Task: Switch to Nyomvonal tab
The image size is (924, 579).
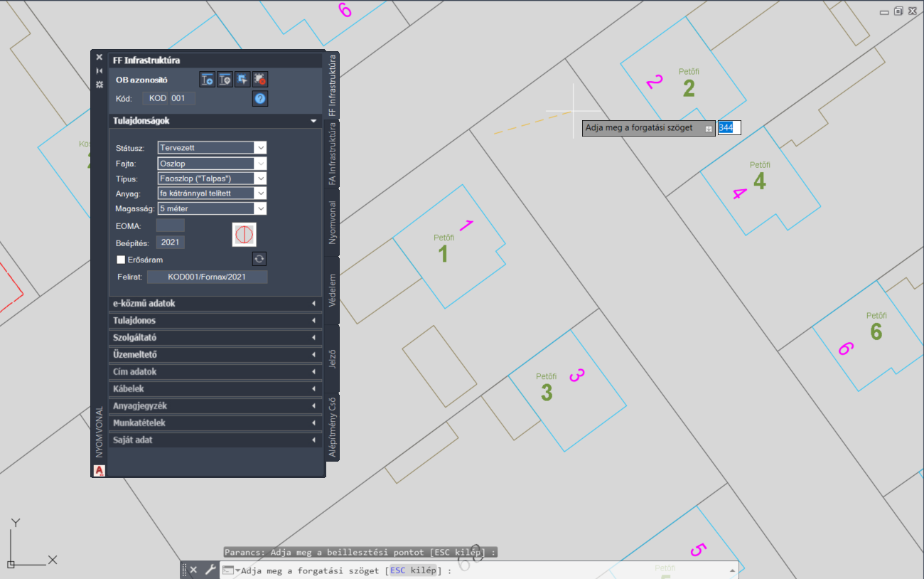Action: click(x=332, y=222)
